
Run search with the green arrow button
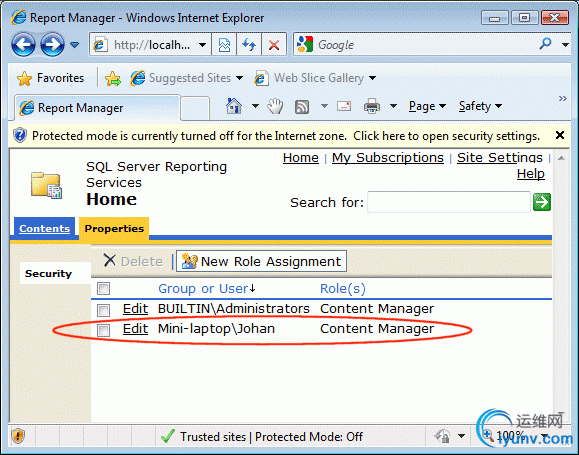[x=542, y=202]
